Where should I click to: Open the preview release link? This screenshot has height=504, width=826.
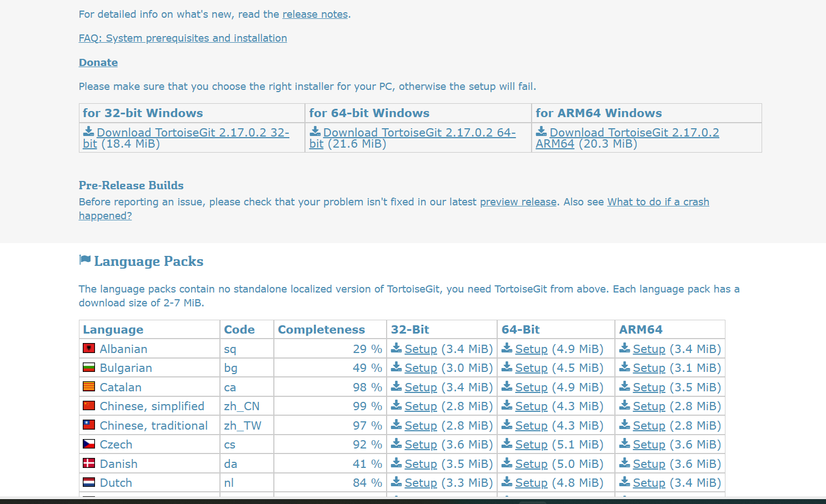pos(518,202)
